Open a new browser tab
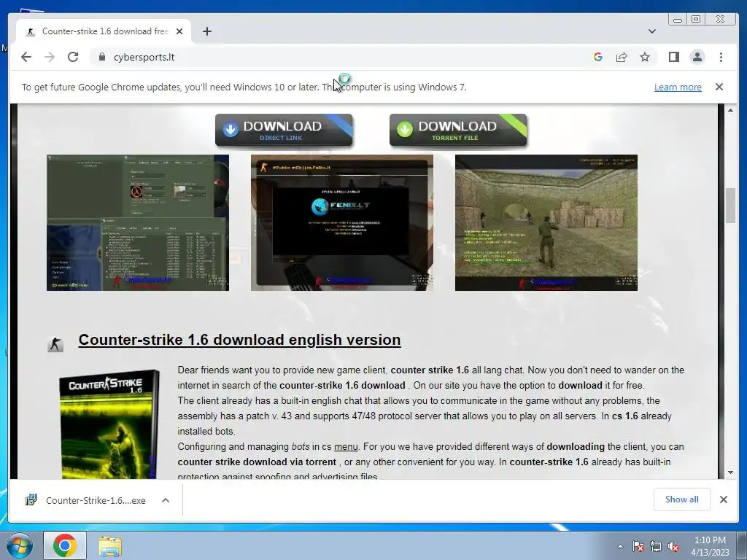The image size is (747, 560). (206, 31)
